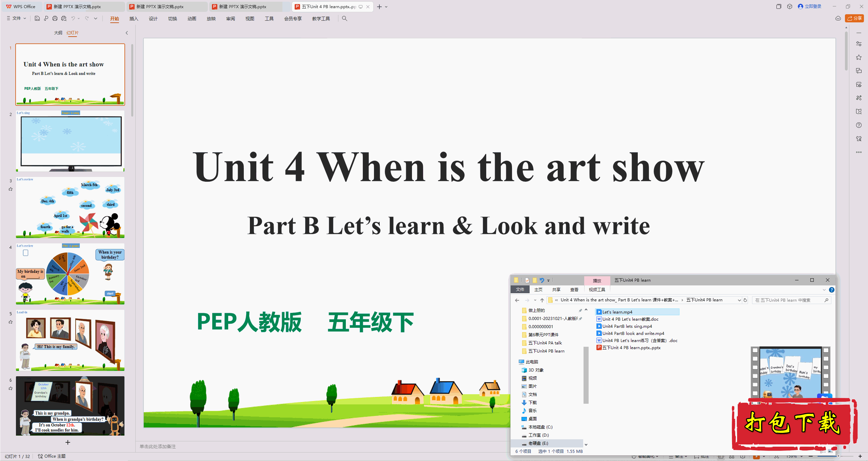Open the 视频工具 tab in Explorer

pyautogui.click(x=597, y=290)
